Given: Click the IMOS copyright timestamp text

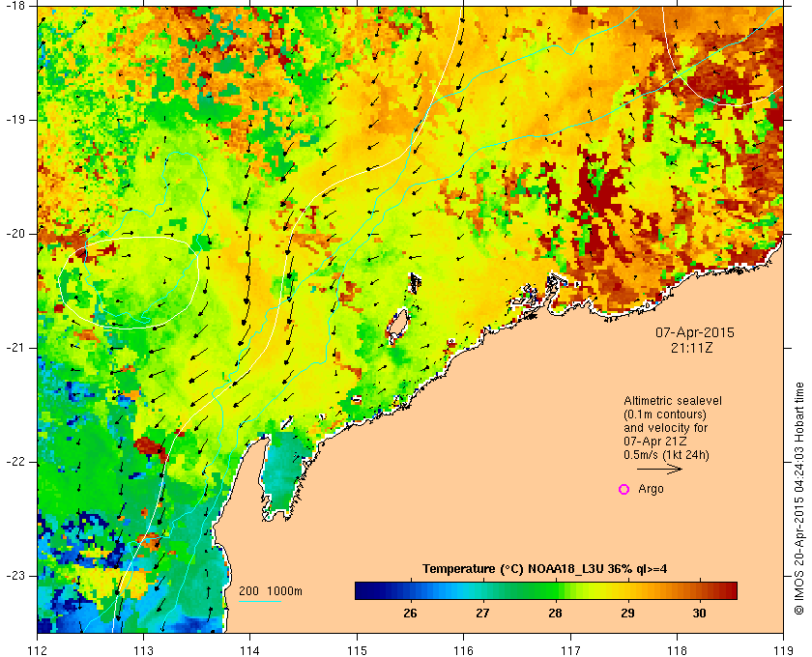Looking at the screenshot, I should coord(799,500).
